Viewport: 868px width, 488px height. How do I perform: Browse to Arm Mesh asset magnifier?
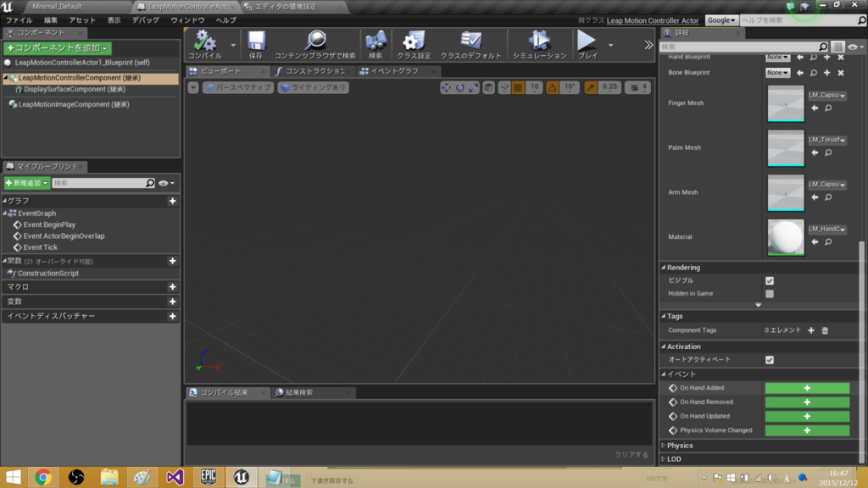click(x=828, y=197)
